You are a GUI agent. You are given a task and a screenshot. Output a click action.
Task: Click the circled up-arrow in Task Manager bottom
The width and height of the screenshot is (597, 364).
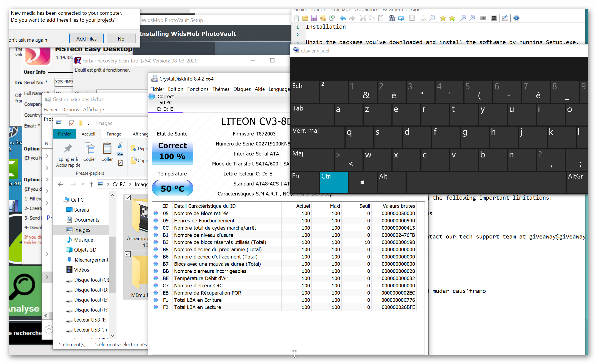(49, 329)
